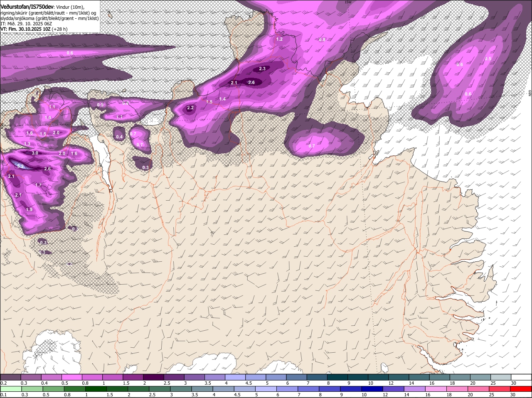The image size is (532, 398).
Task: Click the snow legend swatch between 0.2 and 0.3
Action: [x=10, y=377]
